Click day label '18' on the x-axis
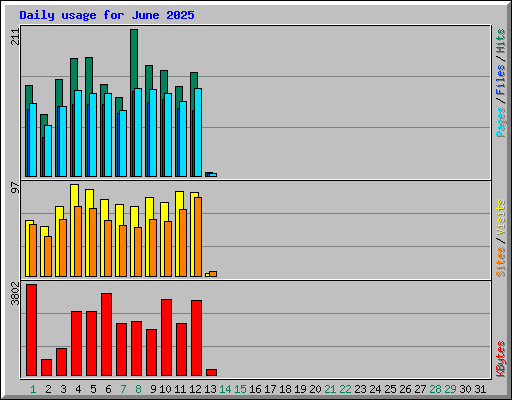Screen dimensions: 512x400 click(x=285, y=389)
